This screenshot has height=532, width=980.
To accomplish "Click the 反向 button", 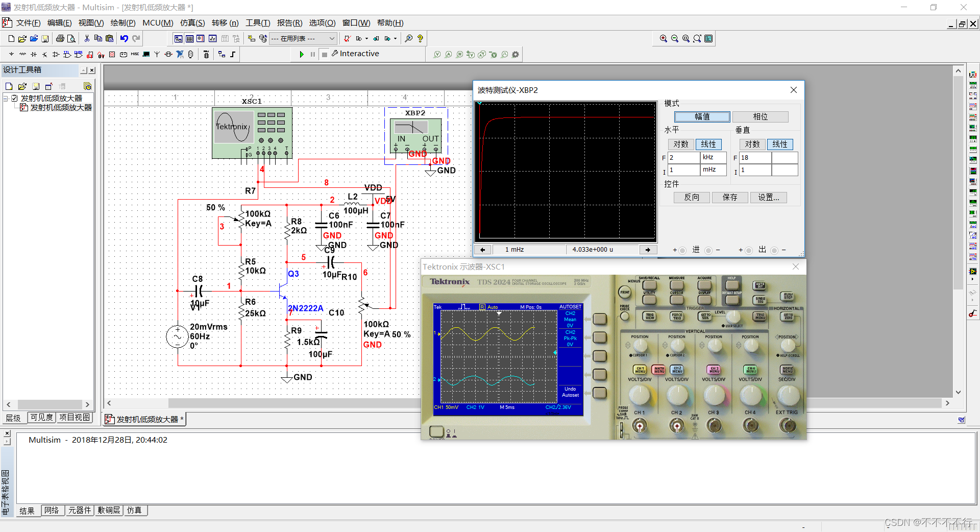I will click(x=692, y=198).
